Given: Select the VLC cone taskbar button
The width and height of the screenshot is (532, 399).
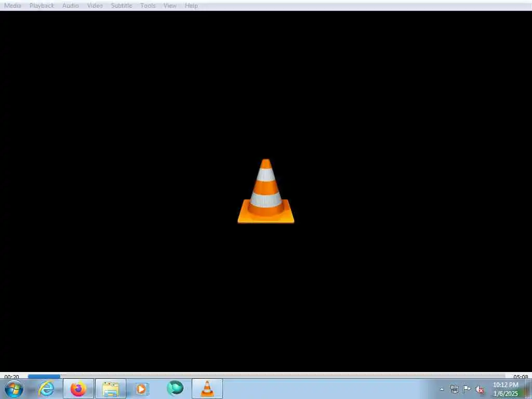Looking at the screenshot, I should tap(207, 389).
